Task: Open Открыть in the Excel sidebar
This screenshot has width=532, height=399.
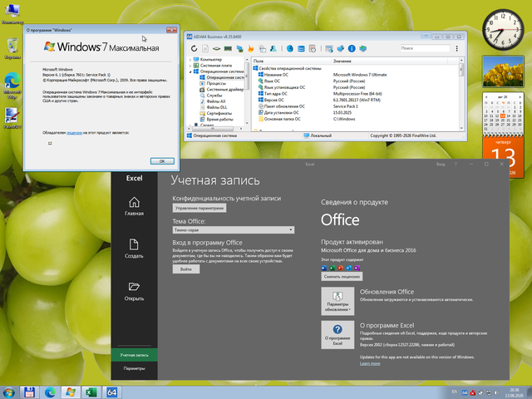Action: pos(134,292)
